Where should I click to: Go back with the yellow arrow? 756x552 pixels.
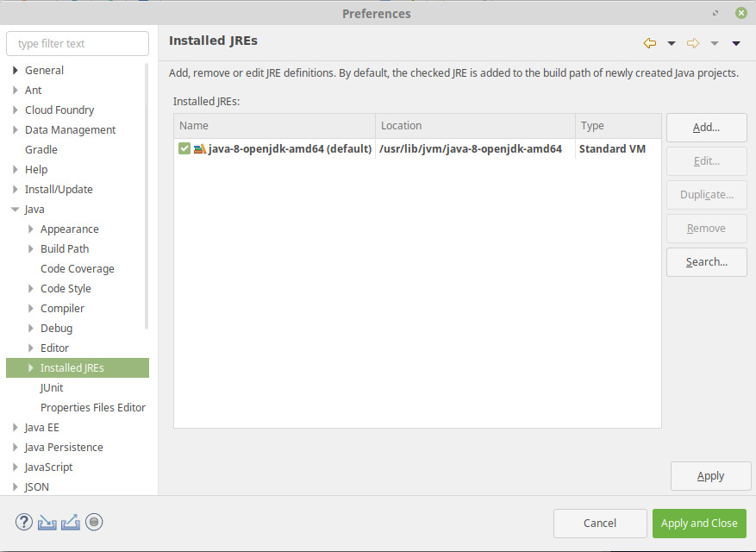click(x=650, y=43)
